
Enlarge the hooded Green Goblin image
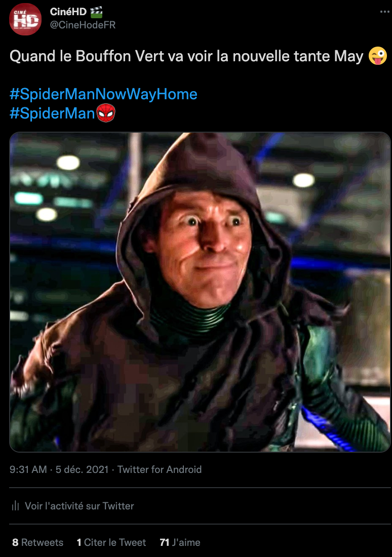click(x=200, y=292)
